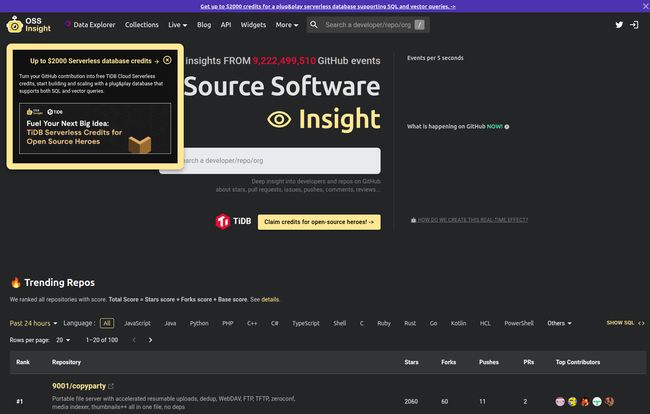Click the search magnifier icon in navbar

tap(314, 25)
